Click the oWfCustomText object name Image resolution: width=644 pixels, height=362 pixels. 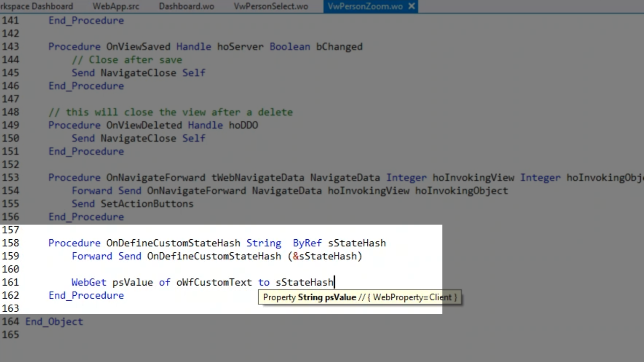[214, 282]
